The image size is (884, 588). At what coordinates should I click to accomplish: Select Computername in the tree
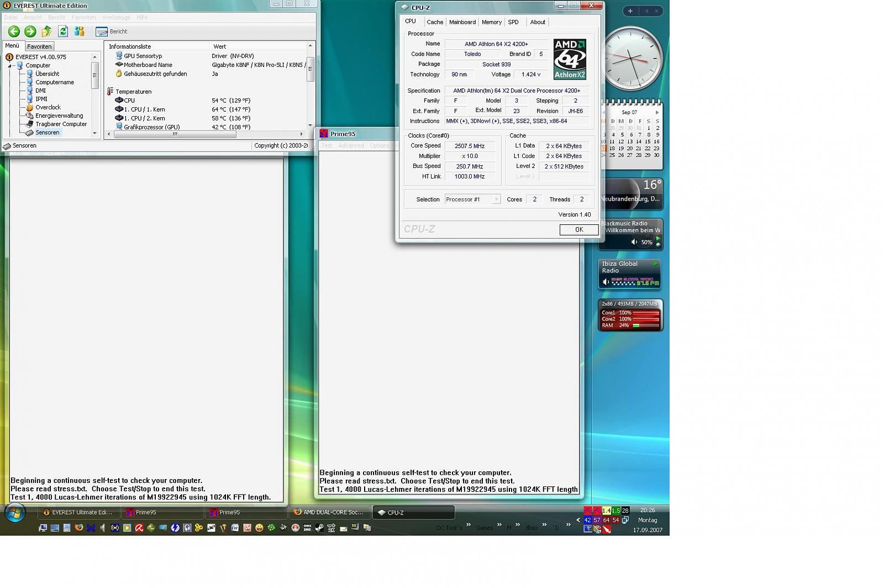[50, 82]
